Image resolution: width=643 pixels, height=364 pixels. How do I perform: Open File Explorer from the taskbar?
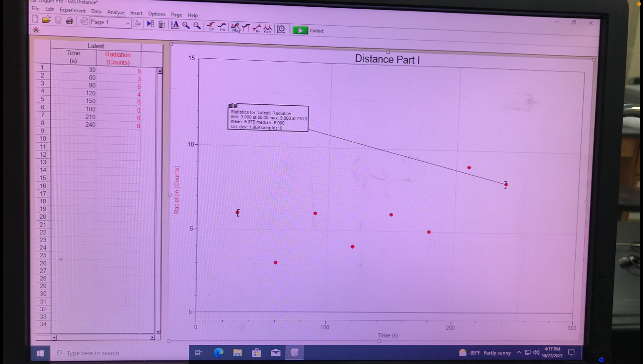[x=237, y=353]
